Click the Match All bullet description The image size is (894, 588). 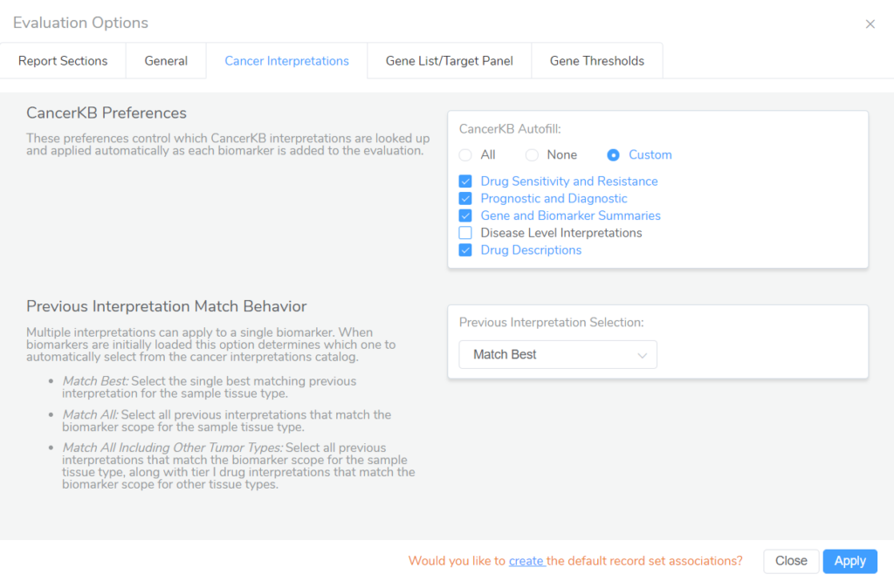[x=226, y=420]
